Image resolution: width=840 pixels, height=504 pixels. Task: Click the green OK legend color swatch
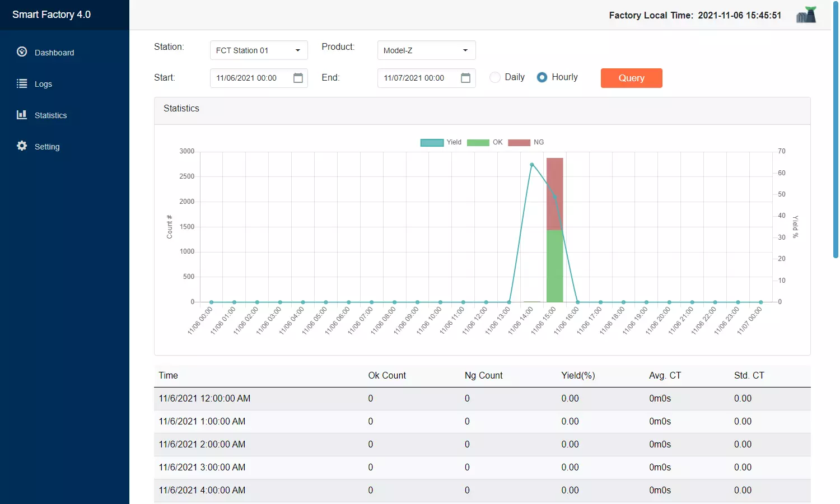[x=478, y=142]
